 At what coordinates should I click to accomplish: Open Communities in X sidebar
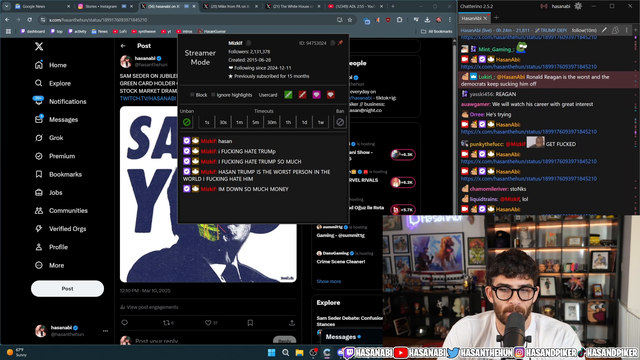pos(61,211)
